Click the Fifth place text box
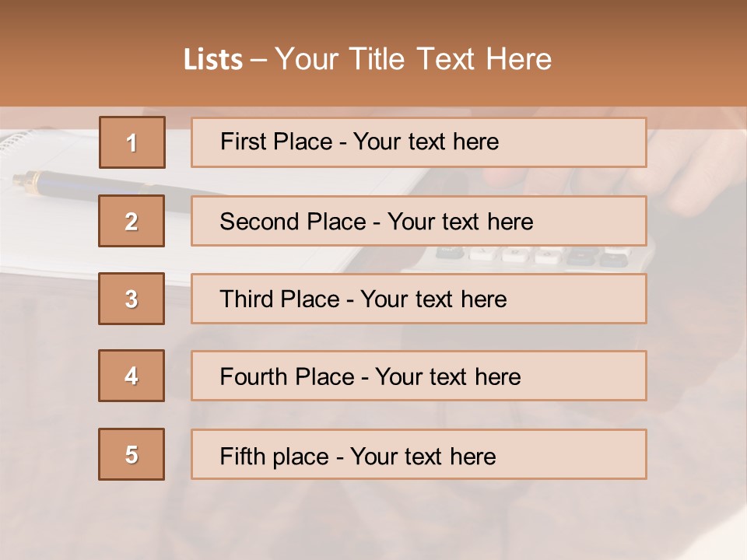The image size is (747, 560). coord(419,454)
